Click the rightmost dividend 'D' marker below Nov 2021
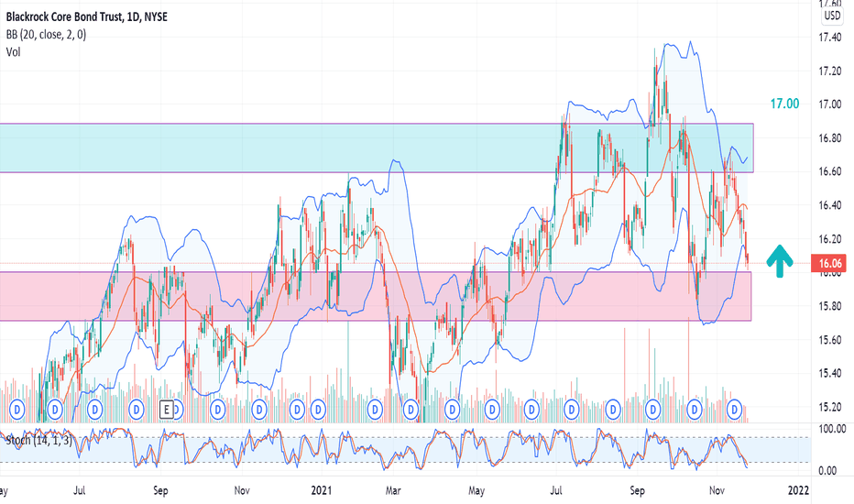Viewport: 854px width, 504px height. pyautogui.click(x=735, y=409)
